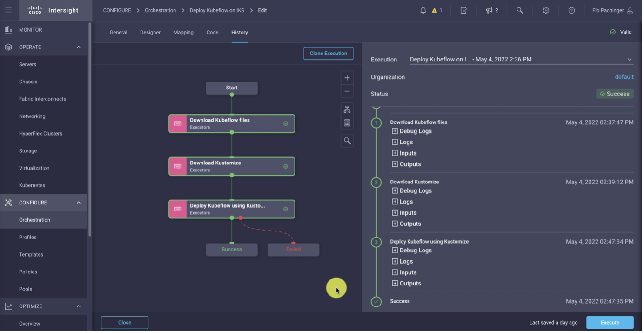The width and height of the screenshot is (644, 333).
Task: Expand Inputs under Deploy Kubeflow using Kustomize
Action: click(x=395, y=272)
